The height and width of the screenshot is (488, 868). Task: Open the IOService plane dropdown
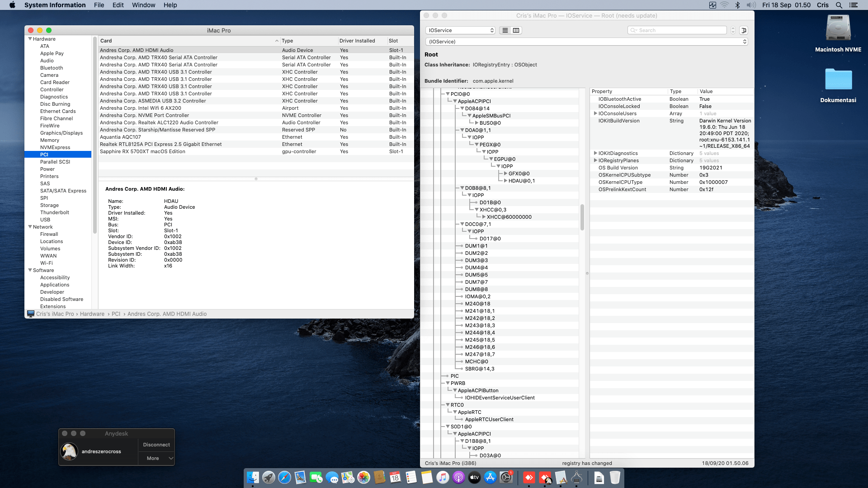pos(460,30)
